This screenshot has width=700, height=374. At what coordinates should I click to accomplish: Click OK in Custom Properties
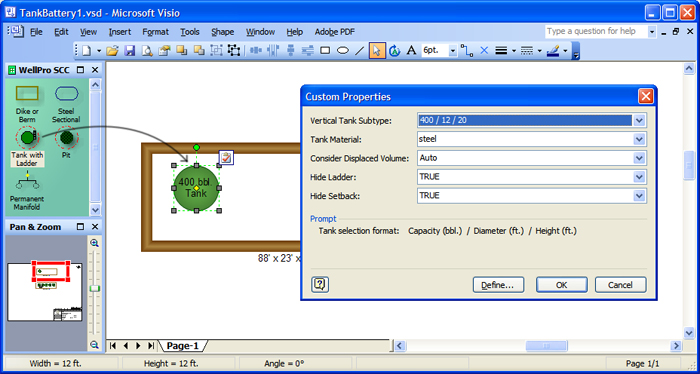click(x=562, y=285)
